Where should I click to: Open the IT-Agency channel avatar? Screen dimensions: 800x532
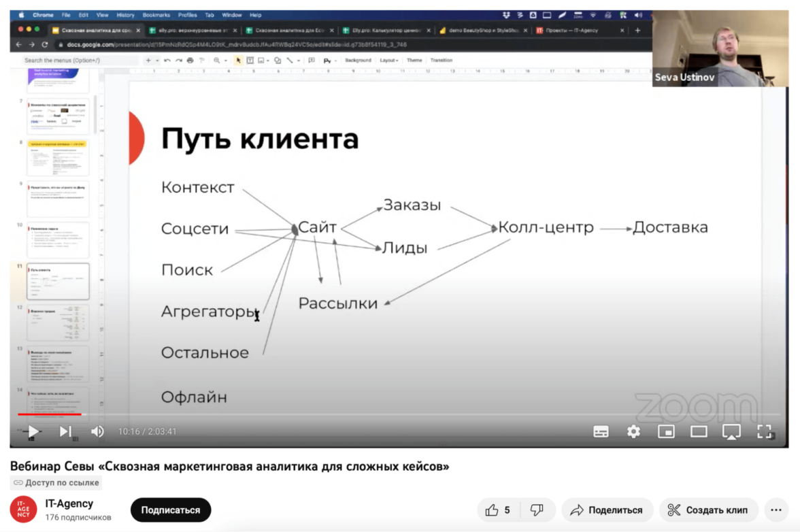pyautogui.click(x=23, y=510)
